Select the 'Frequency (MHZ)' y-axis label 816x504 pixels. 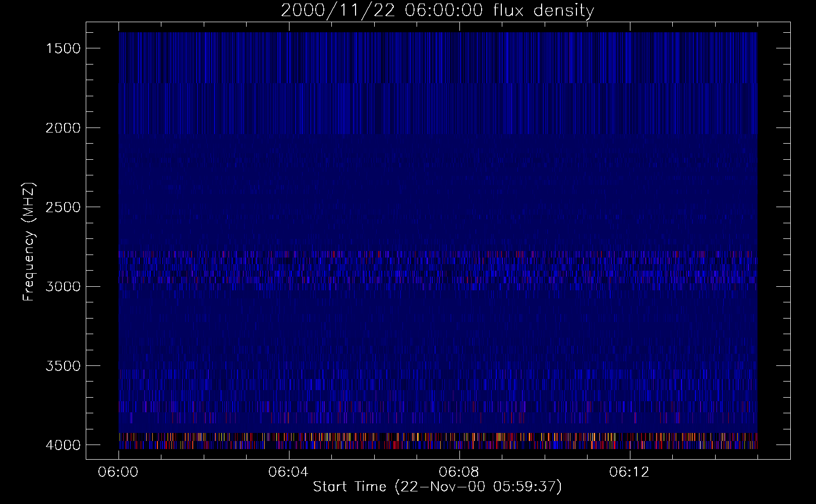(29, 242)
